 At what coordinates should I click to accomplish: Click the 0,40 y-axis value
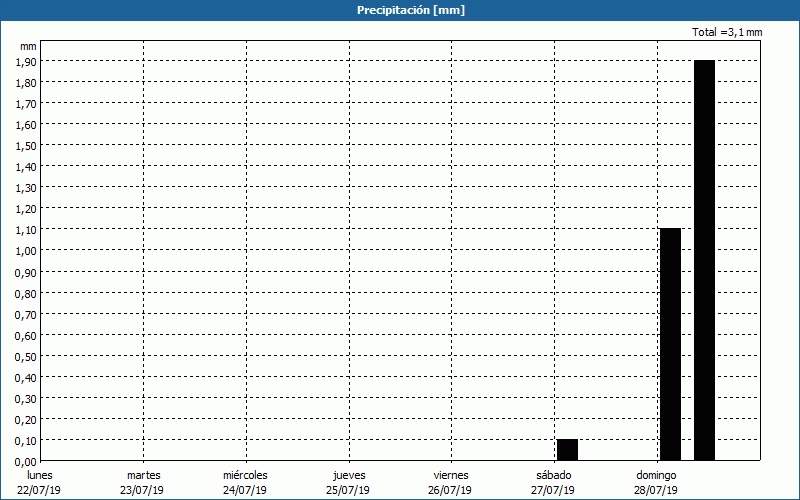[26, 378]
